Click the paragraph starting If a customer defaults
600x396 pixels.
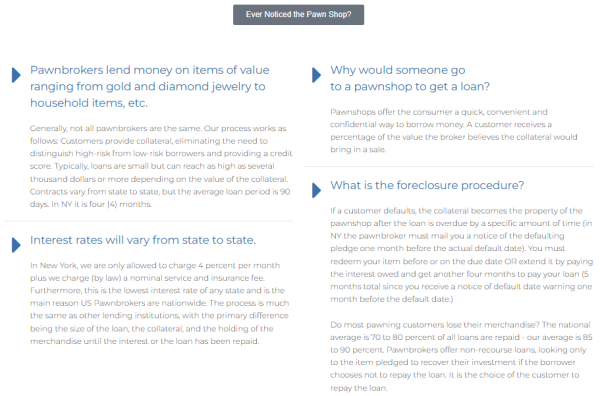coord(461,255)
